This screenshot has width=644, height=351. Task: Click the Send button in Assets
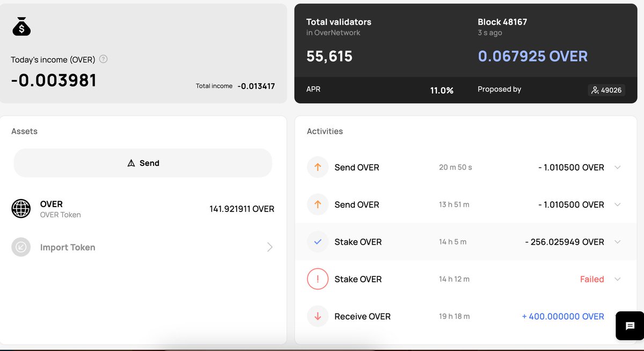pyautogui.click(x=143, y=163)
